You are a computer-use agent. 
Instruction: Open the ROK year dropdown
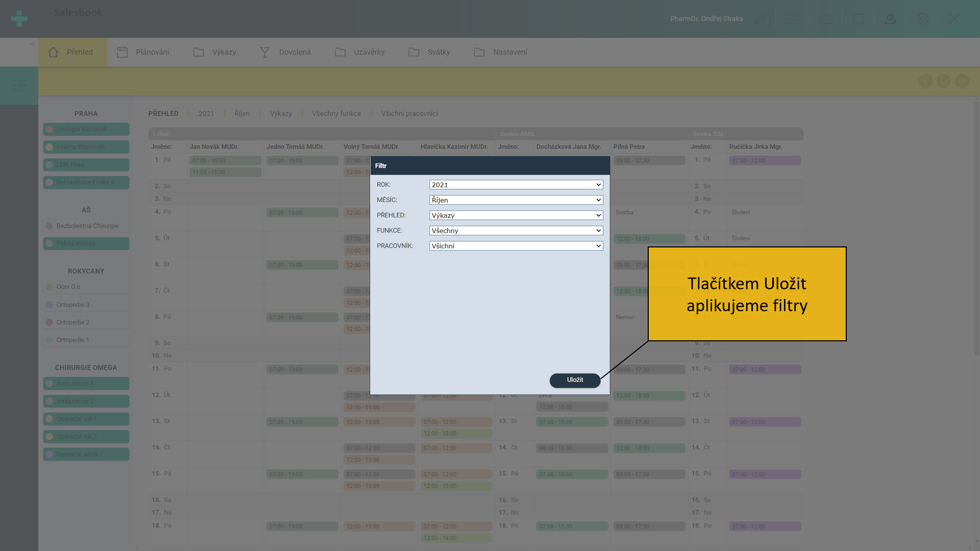pyautogui.click(x=516, y=185)
